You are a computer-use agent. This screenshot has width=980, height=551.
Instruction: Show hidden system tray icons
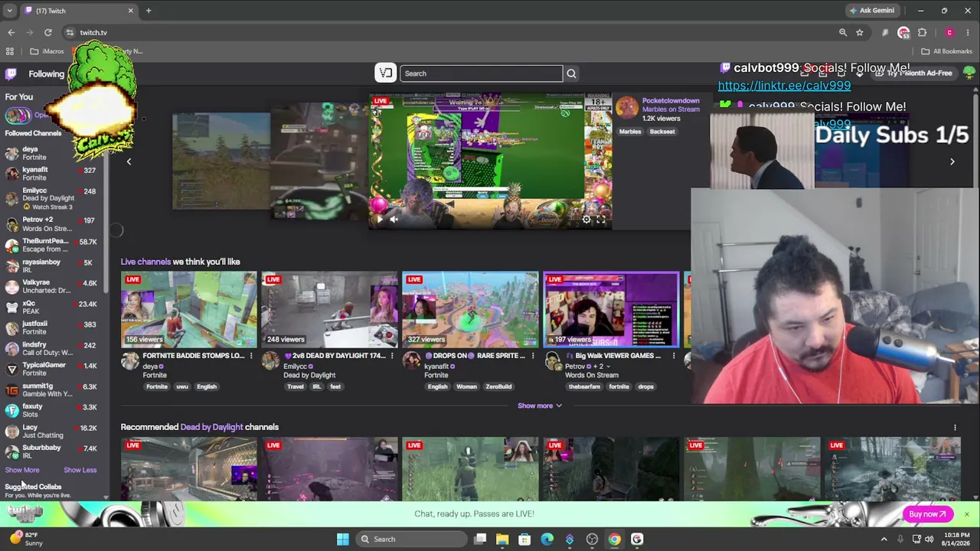coord(884,539)
